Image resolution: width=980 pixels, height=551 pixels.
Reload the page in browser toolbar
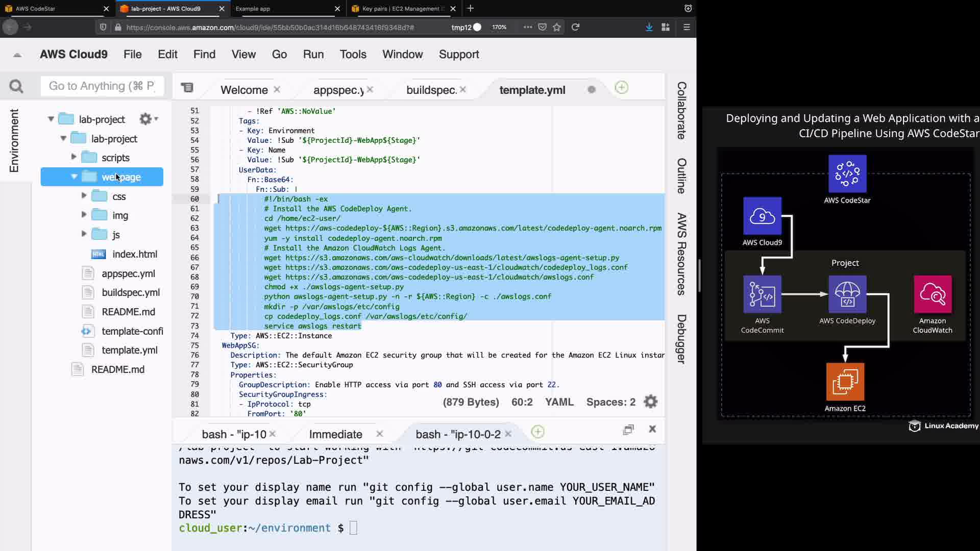[575, 27]
